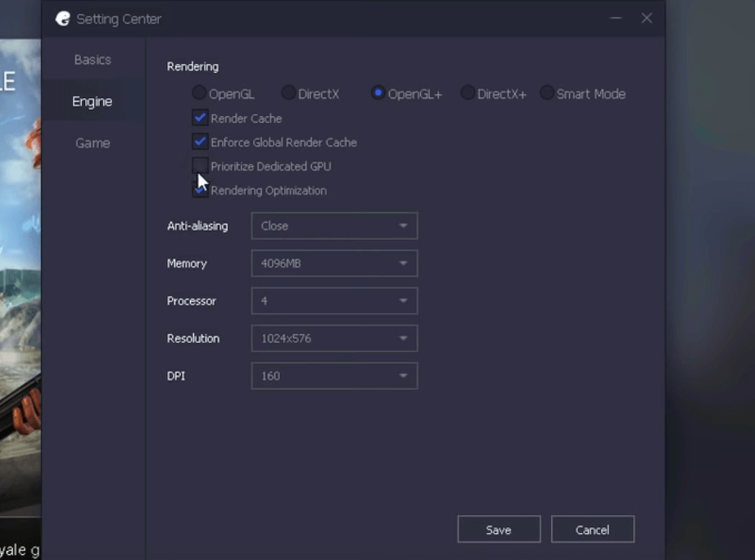The height and width of the screenshot is (560, 755).
Task: Minimize the Setting Center window
Action: [x=615, y=19]
